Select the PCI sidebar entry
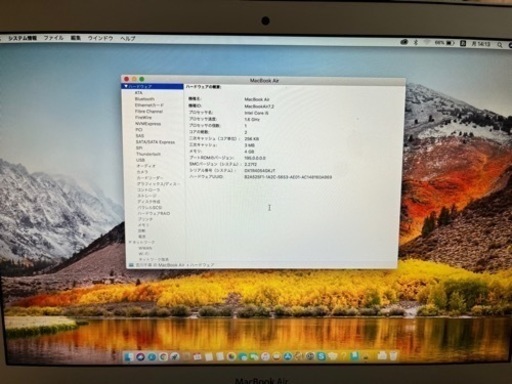Screen dimensions: 512x384 pos(139,130)
